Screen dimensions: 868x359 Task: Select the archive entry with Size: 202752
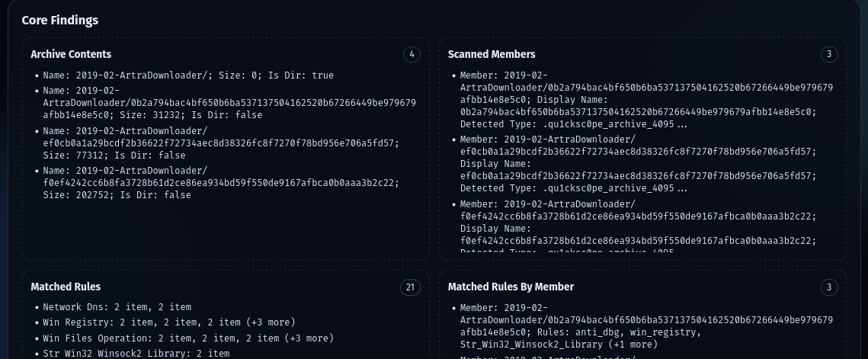pyautogui.click(x=221, y=183)
